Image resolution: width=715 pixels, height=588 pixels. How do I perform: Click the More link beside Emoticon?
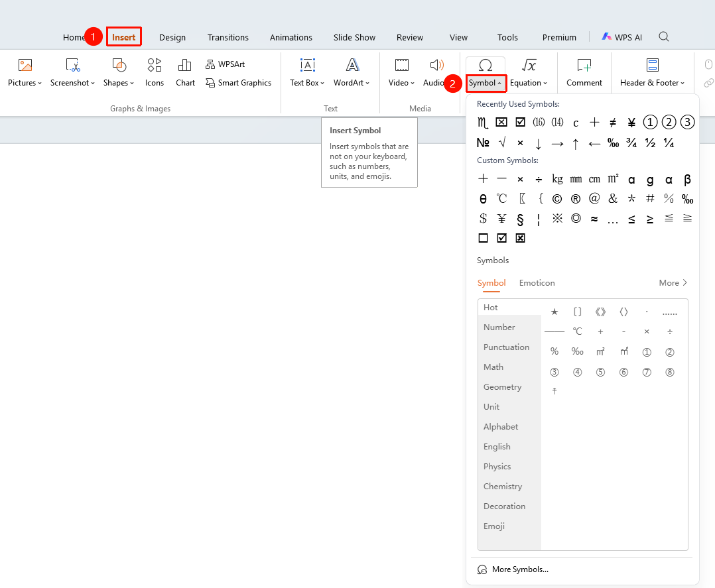point(673,282)
